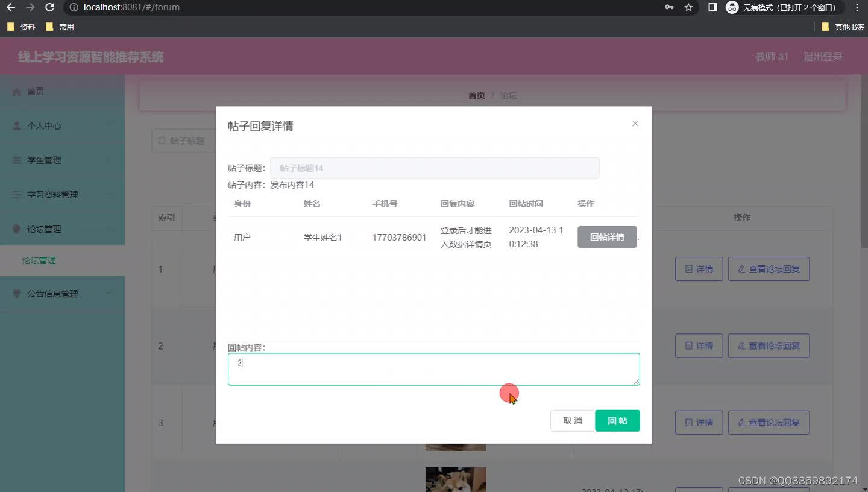The width and height of the screenshot is (868, 492).
Task: Click the address bar URL
Action: pyautogui.click(x=131, y=8)
